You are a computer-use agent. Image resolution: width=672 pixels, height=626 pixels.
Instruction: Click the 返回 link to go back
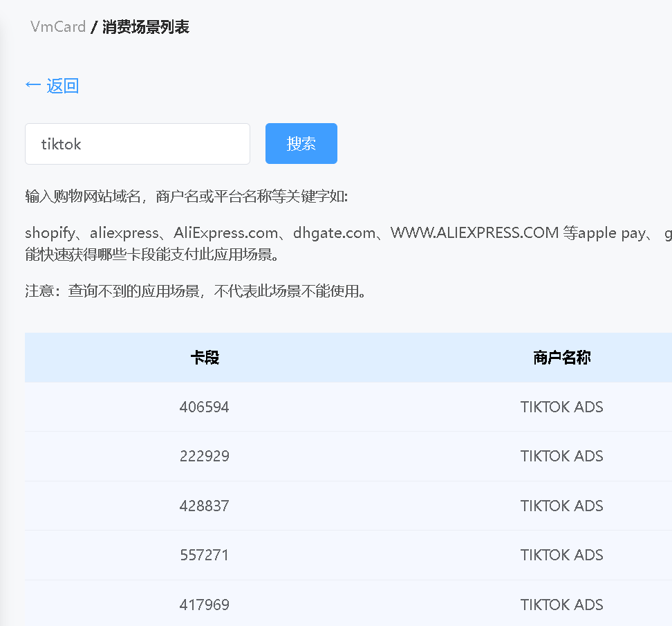tap(63, 85)
